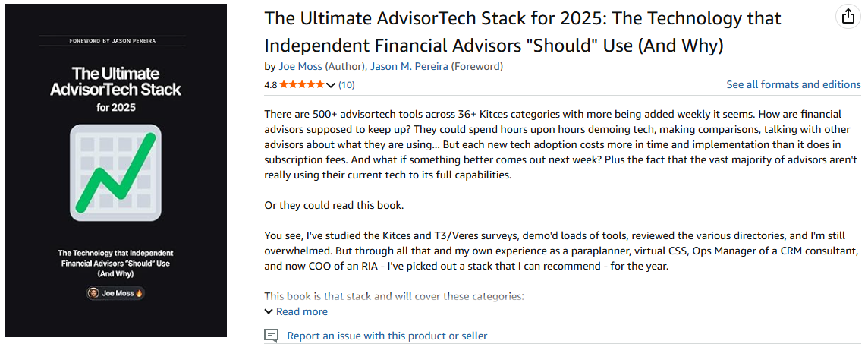
Task: Click Report an issue with this product text
Action: coord(387,336)
